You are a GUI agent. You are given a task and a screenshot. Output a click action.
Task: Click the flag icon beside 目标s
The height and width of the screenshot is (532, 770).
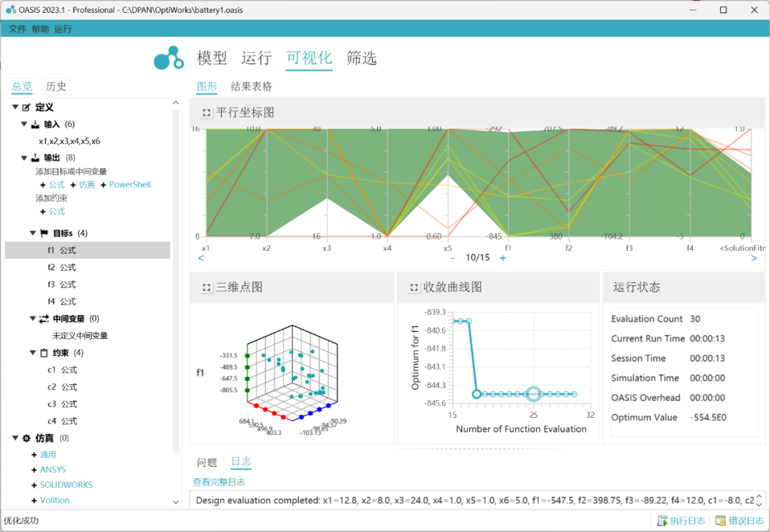pyautogui.click(x=44, y=233)
